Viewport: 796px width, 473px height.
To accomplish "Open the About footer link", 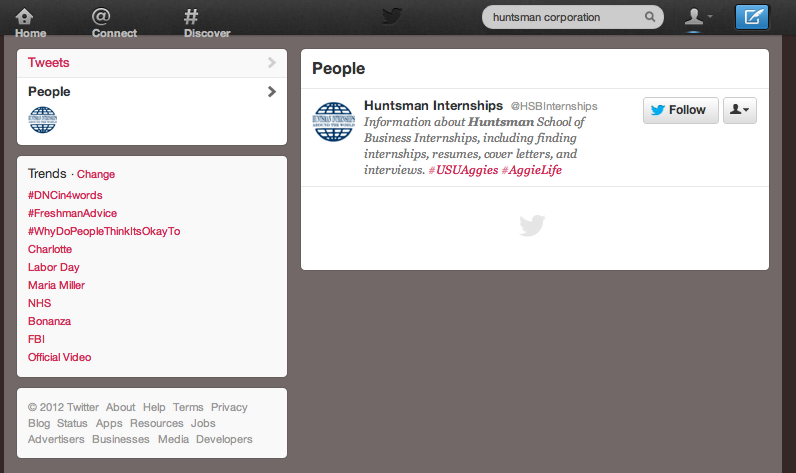I will tap(120, 407).
